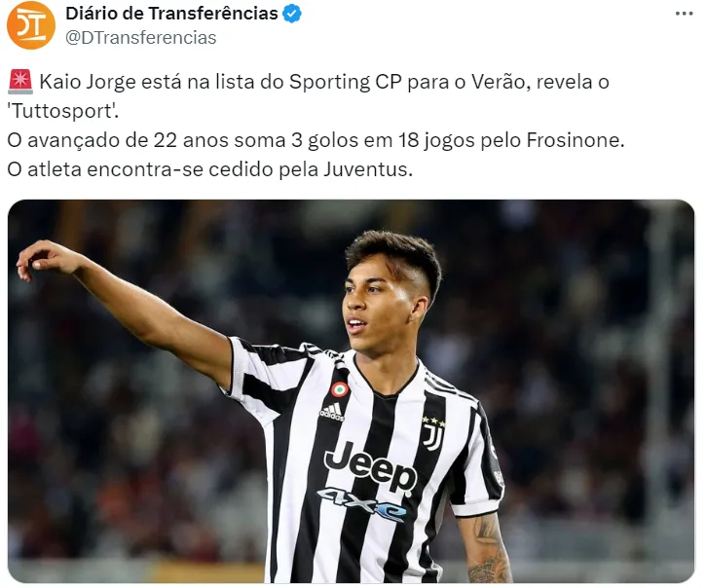Click the word 'Tuttosport' in the tweet
The image size is (707, 588).
tap(62, 111)
